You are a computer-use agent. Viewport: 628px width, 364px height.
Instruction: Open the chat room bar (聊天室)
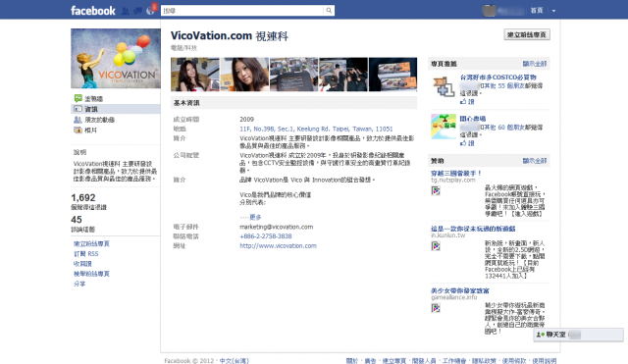click(x=578, y=335)
